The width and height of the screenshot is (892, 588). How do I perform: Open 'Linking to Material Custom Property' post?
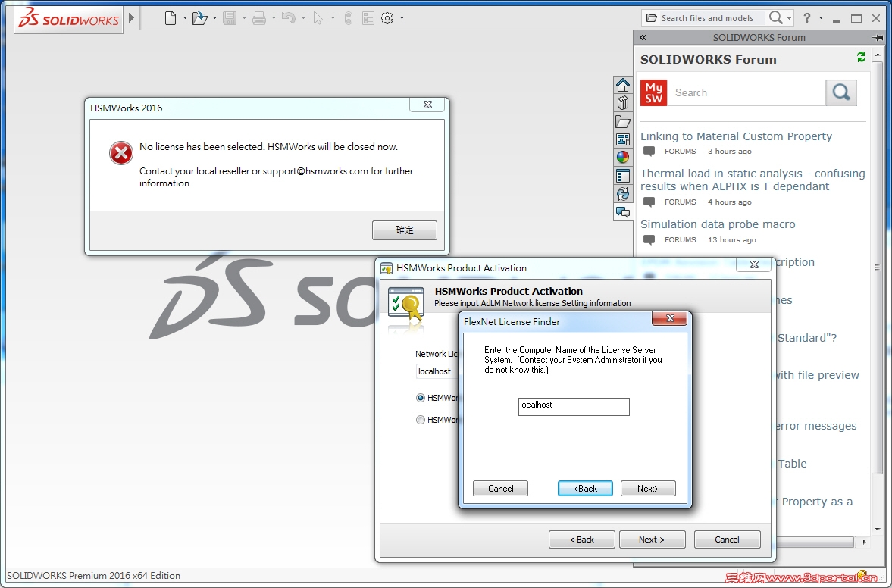click(x=736, y=136)
